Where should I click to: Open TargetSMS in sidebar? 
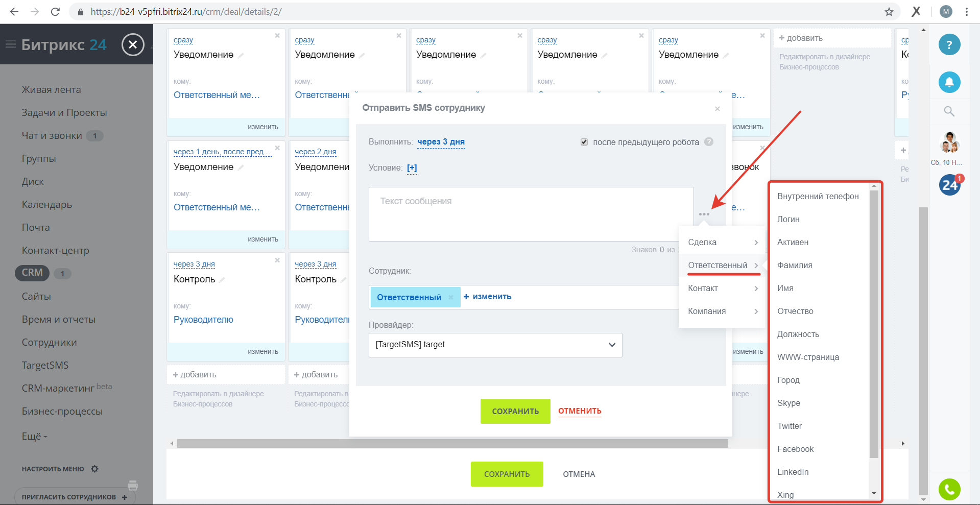point(45,365)
